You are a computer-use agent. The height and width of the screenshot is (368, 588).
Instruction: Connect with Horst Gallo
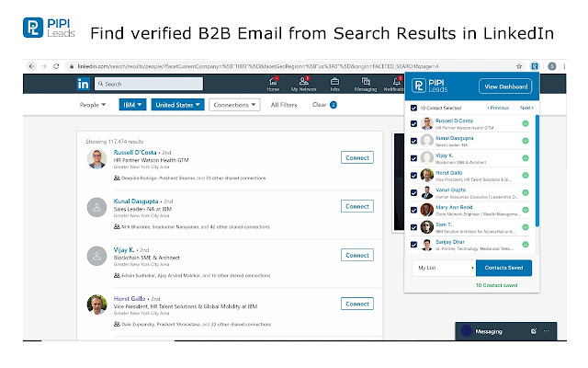click(357, 304)
